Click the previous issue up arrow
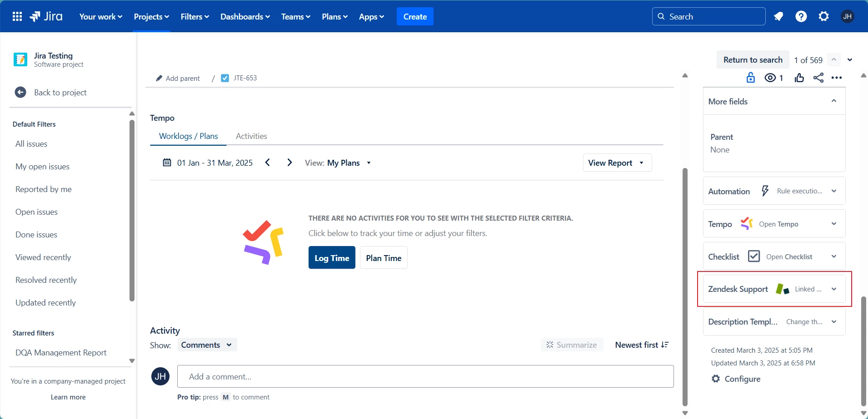Viewport: 868px width, 419px height. [834, 59]
